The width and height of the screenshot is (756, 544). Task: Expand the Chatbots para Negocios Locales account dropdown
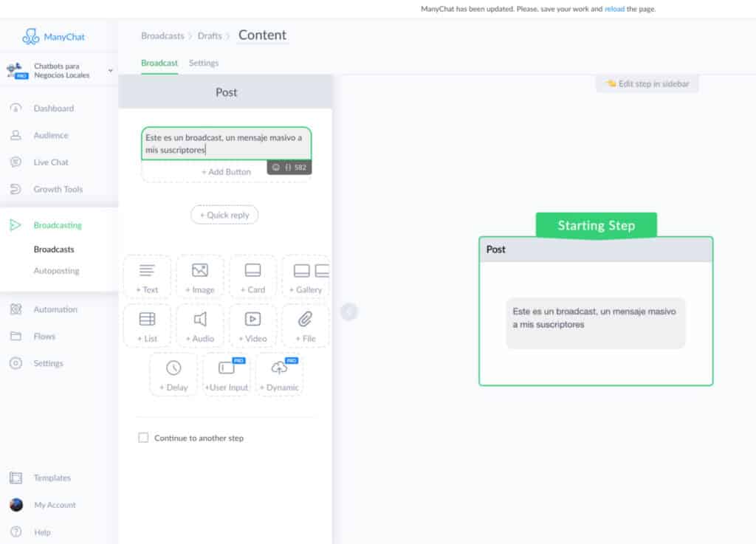(111, 70)
